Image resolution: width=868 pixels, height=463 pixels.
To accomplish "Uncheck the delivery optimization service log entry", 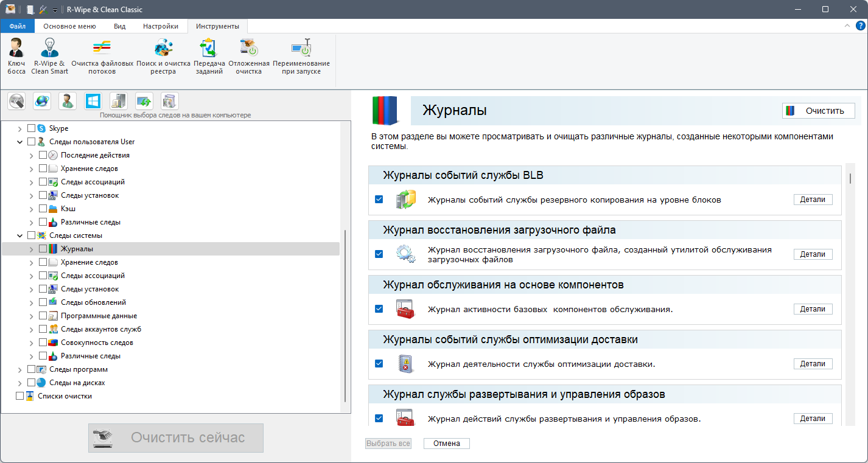I will point(379,363).
